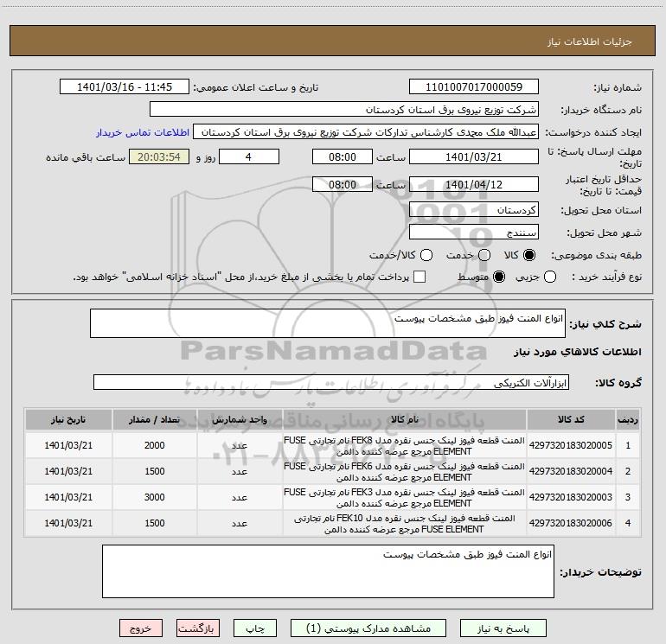Image resolution: width=666 pixels, height=644 pixels.
Task: Click the remaining days field showing 4
Action: click(249, 156)
